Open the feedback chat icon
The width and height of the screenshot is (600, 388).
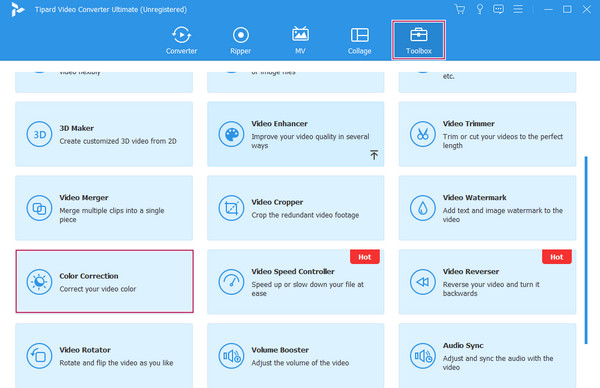pos(498,9)
